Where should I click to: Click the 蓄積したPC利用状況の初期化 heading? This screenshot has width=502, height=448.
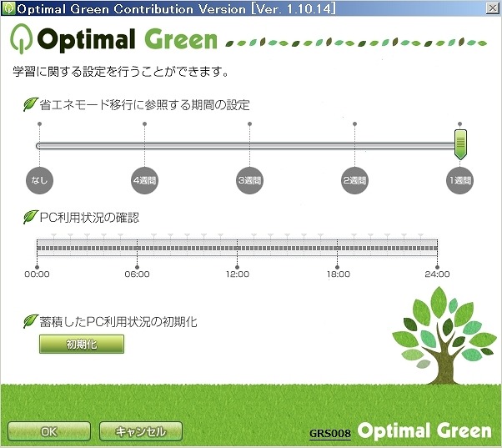tap(118, 322)
